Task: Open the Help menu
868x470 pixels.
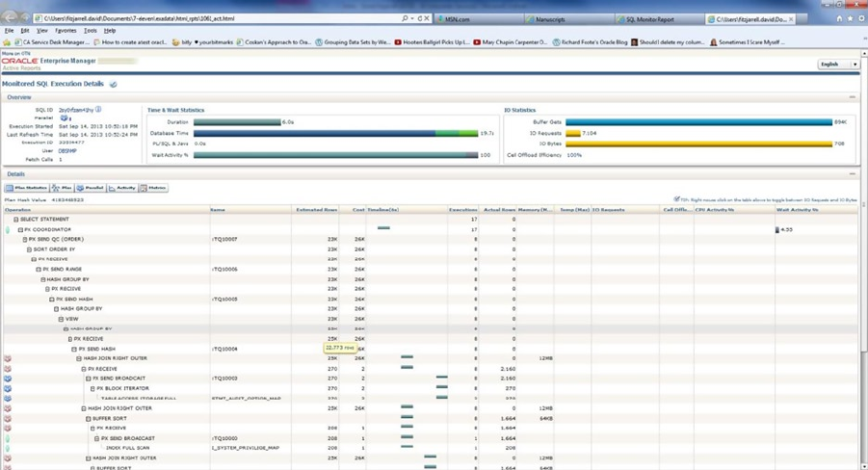Action: pos(110,31)
